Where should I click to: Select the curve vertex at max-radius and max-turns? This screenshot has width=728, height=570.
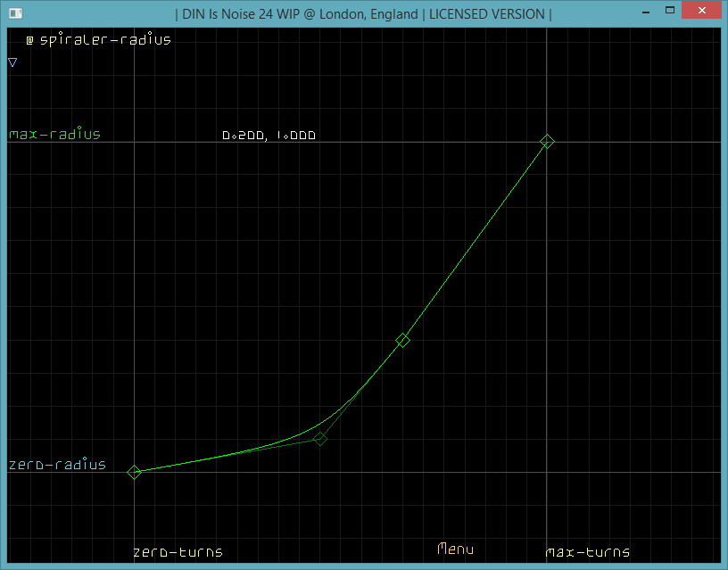(x=548, y=141)
